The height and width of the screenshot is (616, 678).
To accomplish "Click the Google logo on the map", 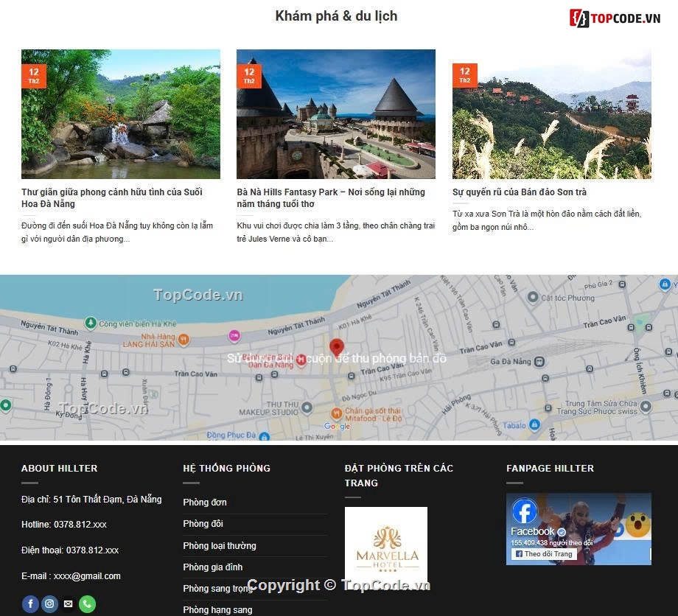I will click(x=338, y=425).
